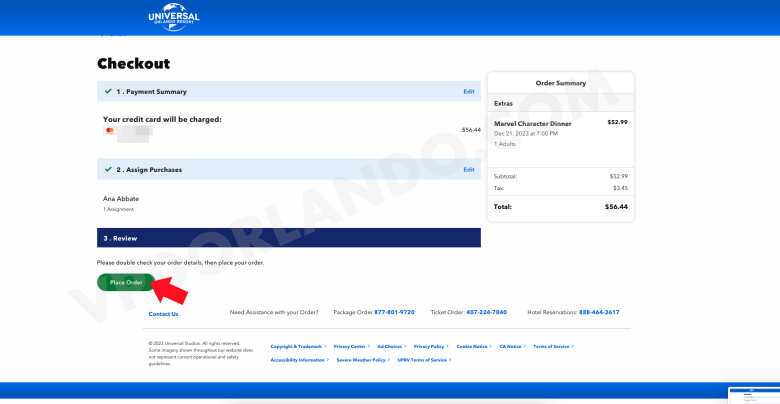Screen dimensions: 780x404
Task: Open the Terms of Service footer link
Action: (x=553, y=346)
